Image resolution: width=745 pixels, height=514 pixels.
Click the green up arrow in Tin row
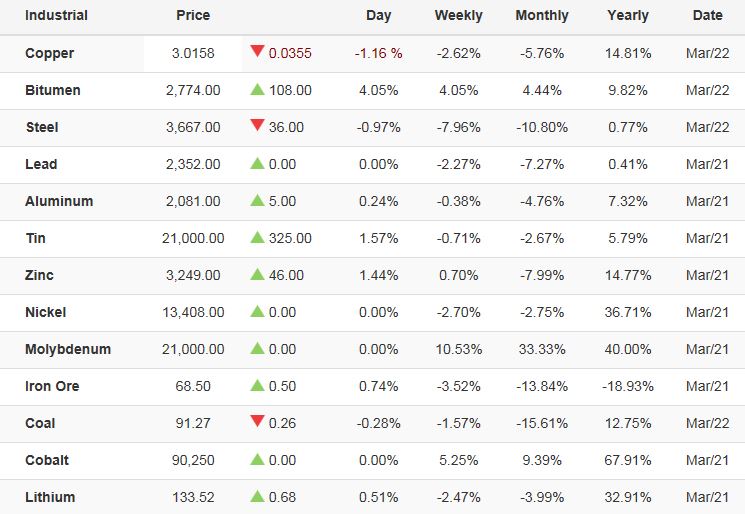[257, 238]
